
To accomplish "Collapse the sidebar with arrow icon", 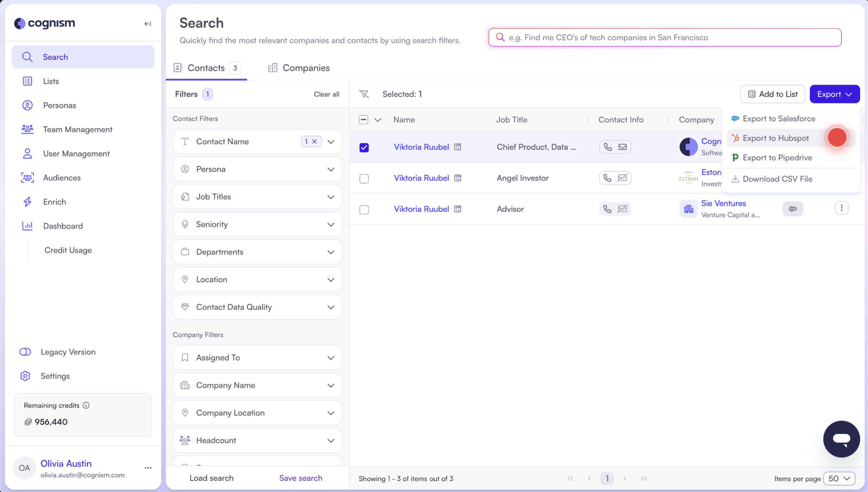I will [148, 24].
